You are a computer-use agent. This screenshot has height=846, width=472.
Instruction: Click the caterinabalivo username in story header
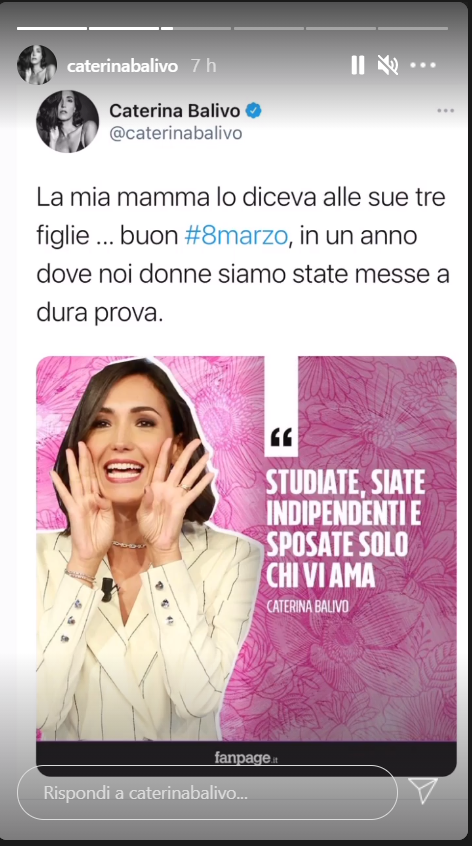[122, 66]
